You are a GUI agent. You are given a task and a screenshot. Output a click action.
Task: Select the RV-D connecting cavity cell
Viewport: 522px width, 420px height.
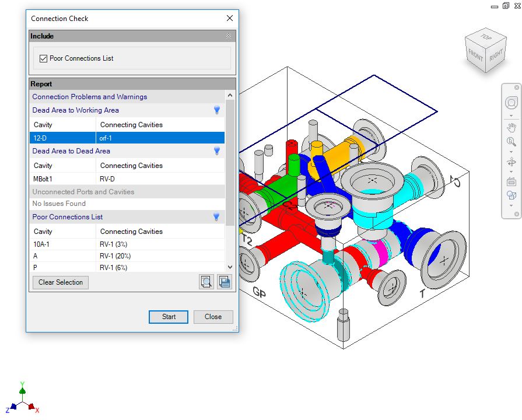coord(160,179)
